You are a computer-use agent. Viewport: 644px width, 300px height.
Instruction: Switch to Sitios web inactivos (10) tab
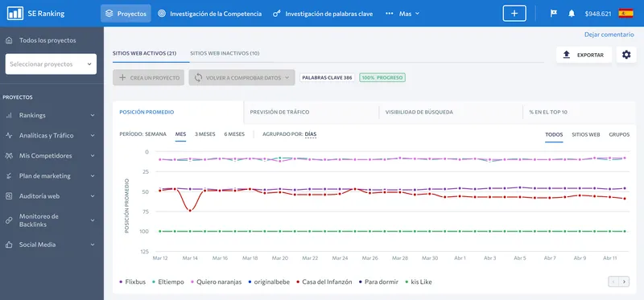click(x=225, y=53)
